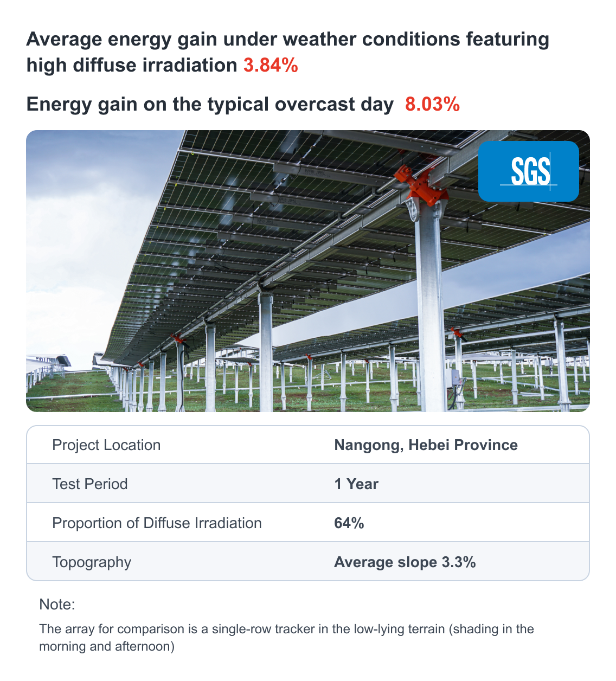Click the large steel support post in the photo

point(431,304)
